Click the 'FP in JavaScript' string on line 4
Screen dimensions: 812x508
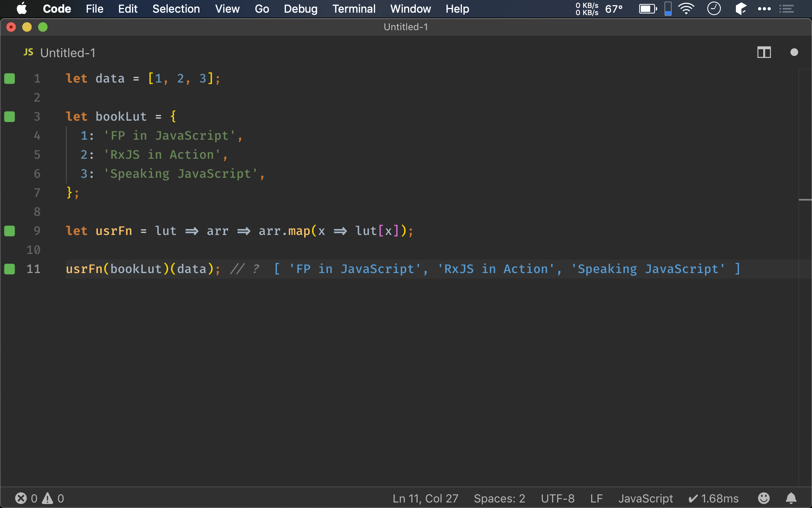[169, 136]
